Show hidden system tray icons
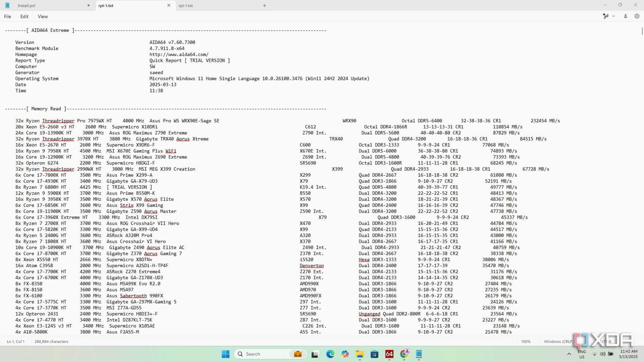Image resolution: width=644 pixels, height=362 pixels. tap(569, 354)
